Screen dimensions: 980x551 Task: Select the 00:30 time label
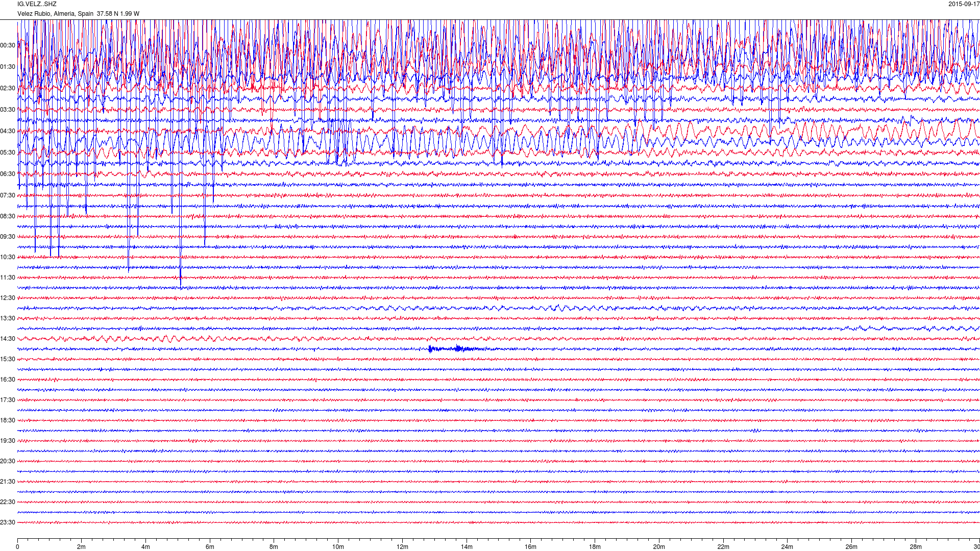pyautogui.click(x=8, y=45)
